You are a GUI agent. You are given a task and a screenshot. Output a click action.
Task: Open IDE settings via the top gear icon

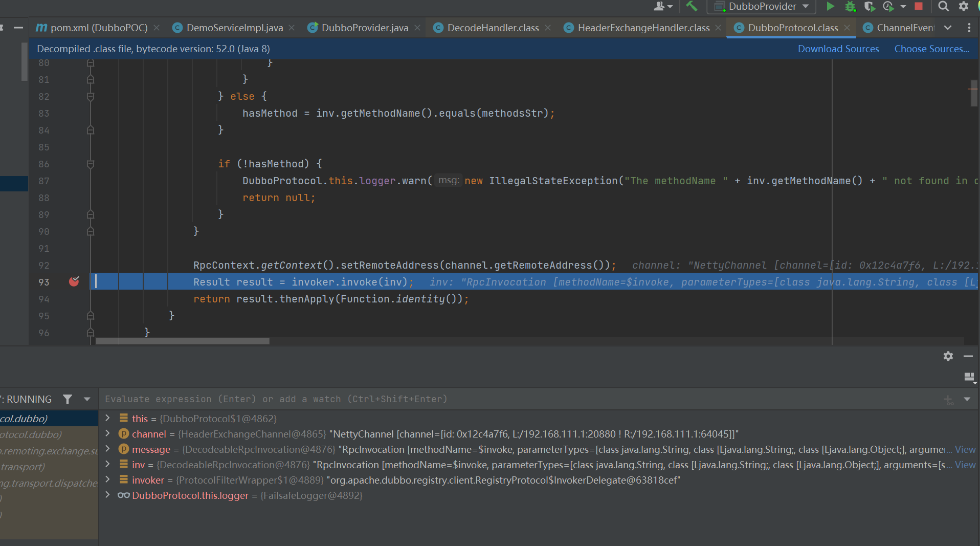tap(964, 6)
